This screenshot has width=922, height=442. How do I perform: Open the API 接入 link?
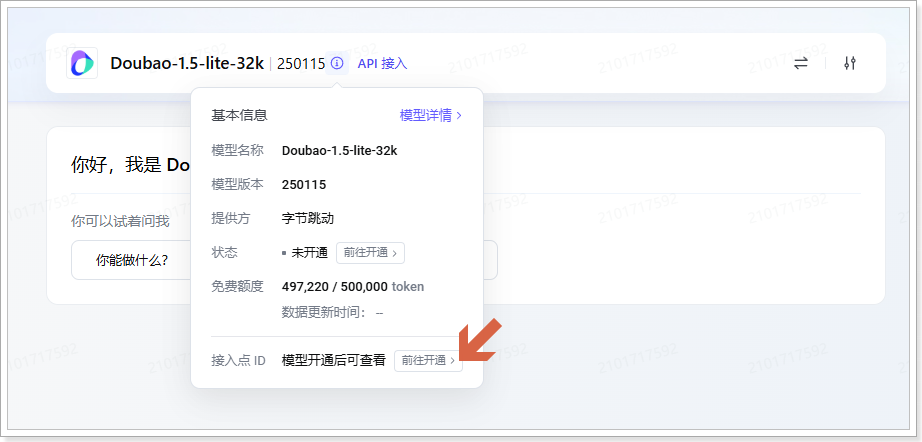click(x=382, y=63)
